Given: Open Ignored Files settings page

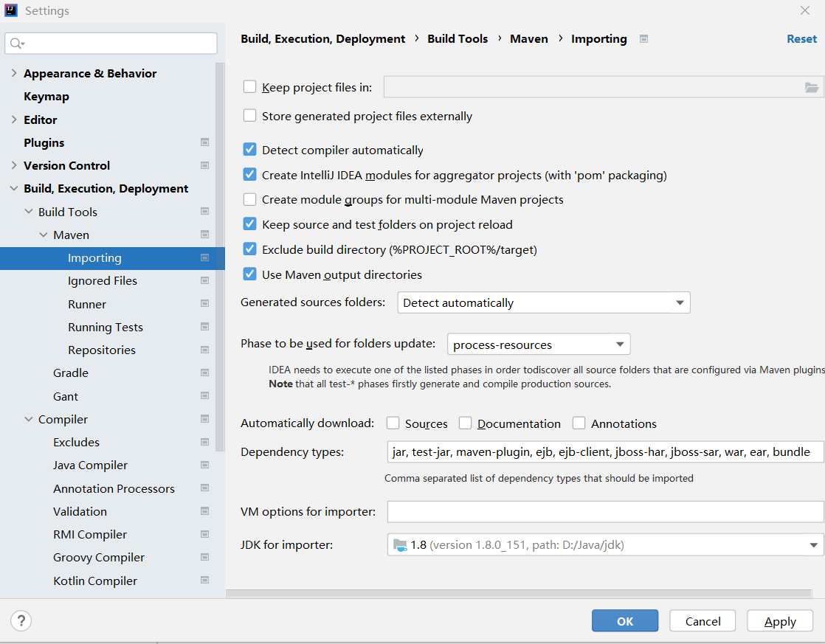Looking at the screenshot, I should 103,280.
